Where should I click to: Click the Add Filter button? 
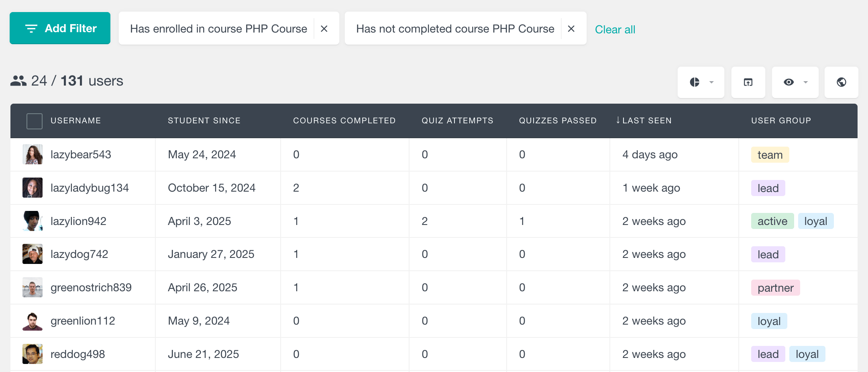tap(60, 28)
